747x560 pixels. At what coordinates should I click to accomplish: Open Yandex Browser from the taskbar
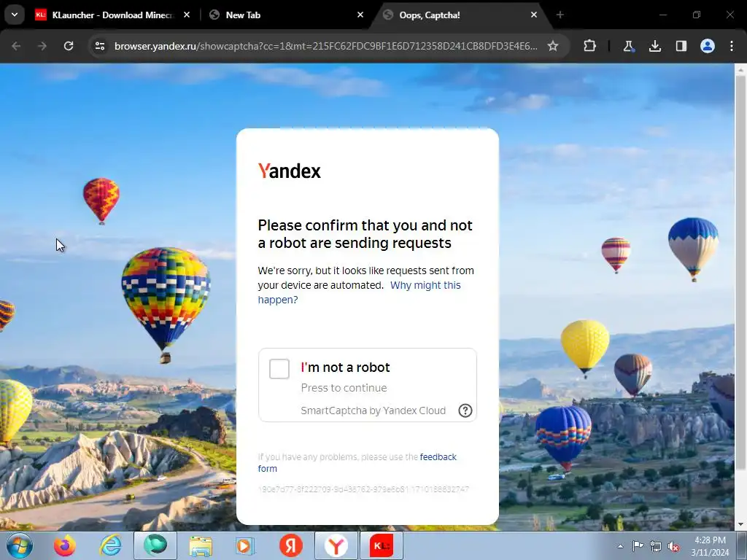tap(336, 545)
